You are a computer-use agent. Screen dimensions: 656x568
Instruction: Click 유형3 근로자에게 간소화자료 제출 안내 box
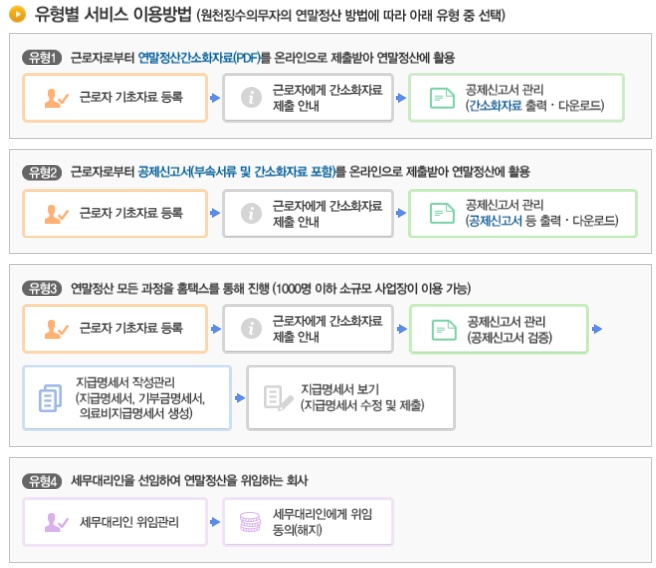click(x=308, y=328)
